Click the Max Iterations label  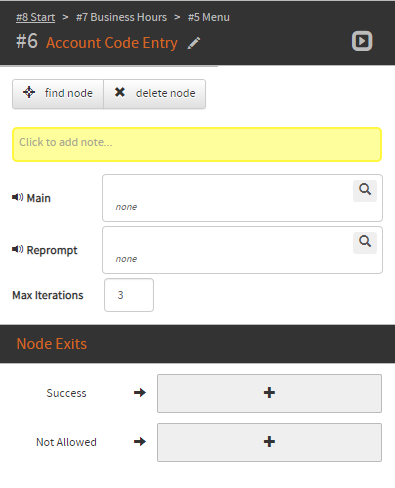pyautogui.click(x=48, y=295)
